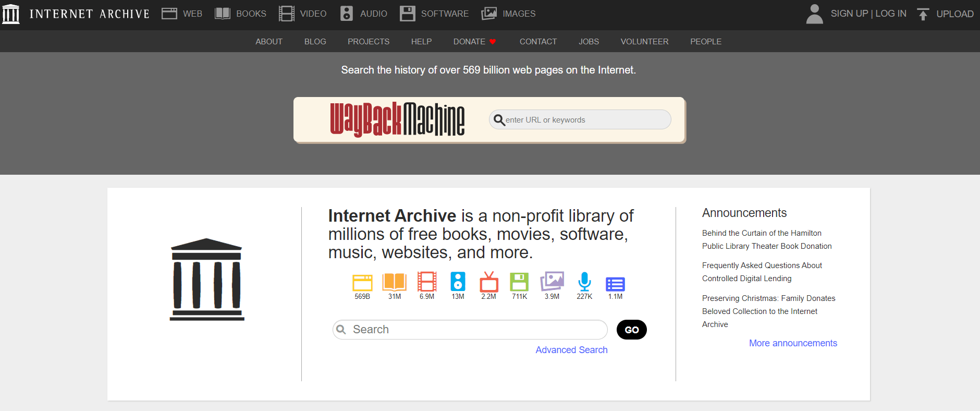Click the yellow web icon labeled 569B
The image size is (980, 411).
tap(362, 282)
